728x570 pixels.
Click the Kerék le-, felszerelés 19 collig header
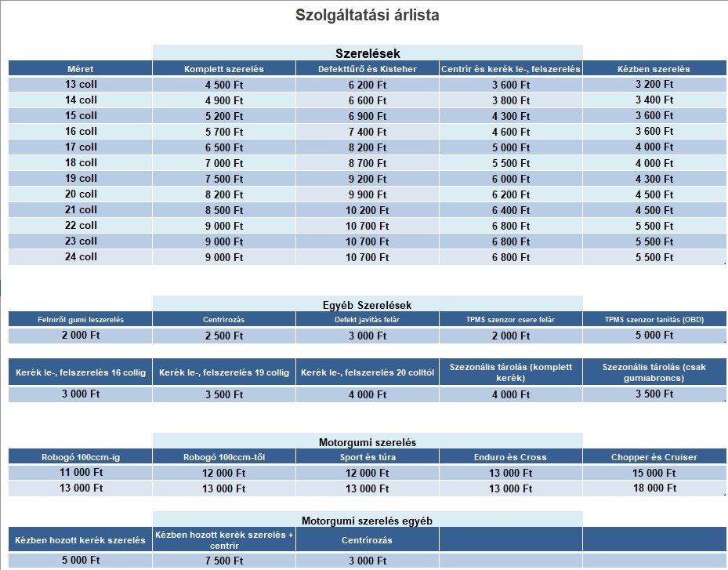pyautogui.click(x=224, y=372)
